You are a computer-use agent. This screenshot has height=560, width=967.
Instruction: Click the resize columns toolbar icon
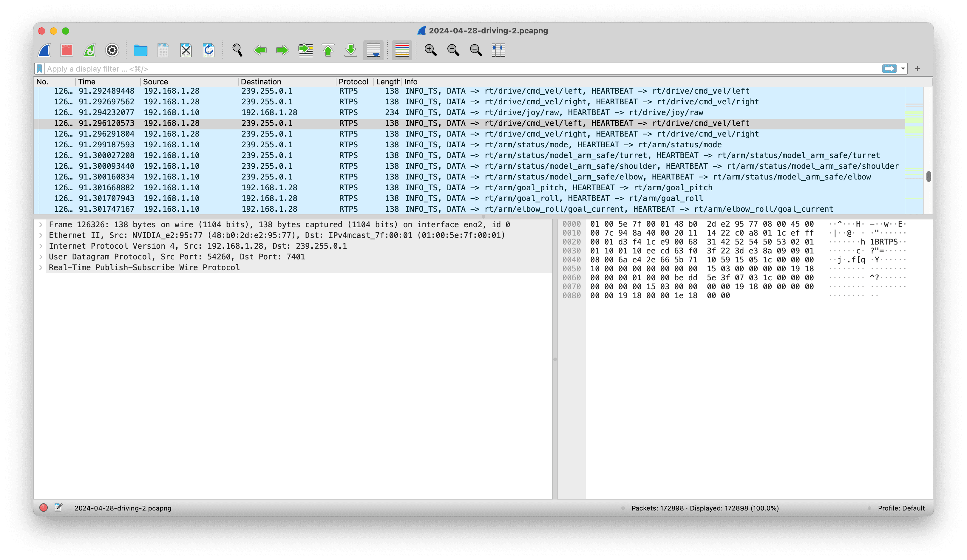pyautogui.click(x=498, y=50)
